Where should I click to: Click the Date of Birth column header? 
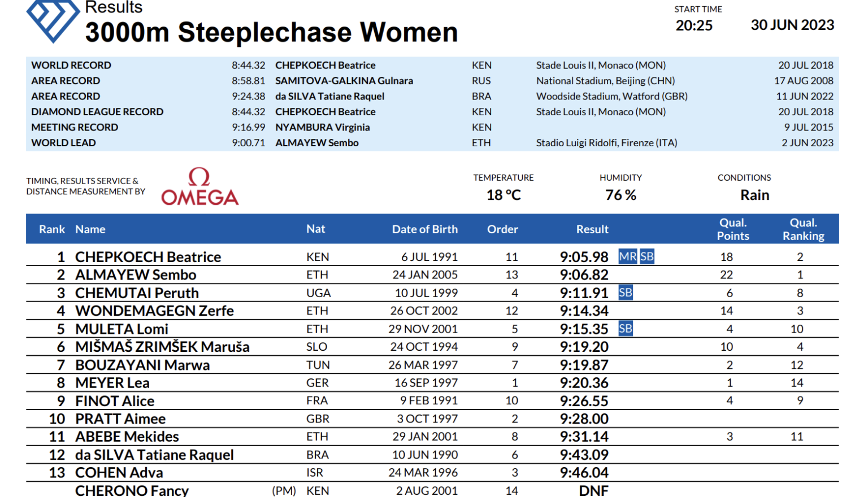(424, 229)
